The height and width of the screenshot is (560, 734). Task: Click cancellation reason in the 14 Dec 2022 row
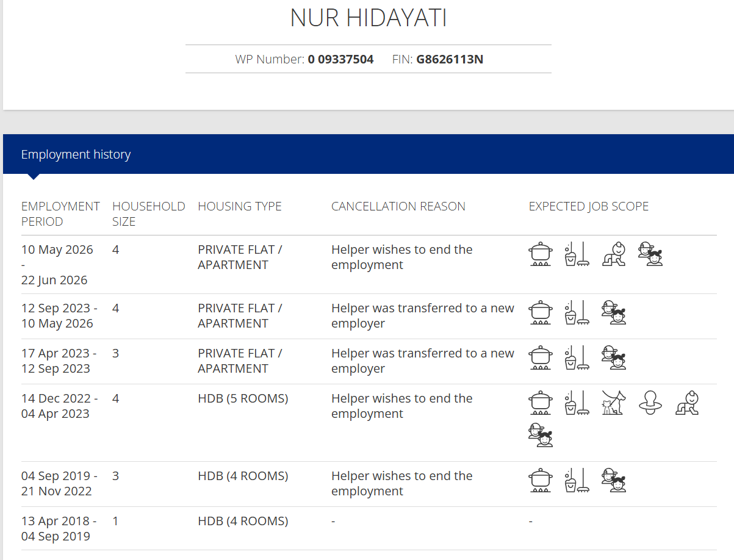402,406
